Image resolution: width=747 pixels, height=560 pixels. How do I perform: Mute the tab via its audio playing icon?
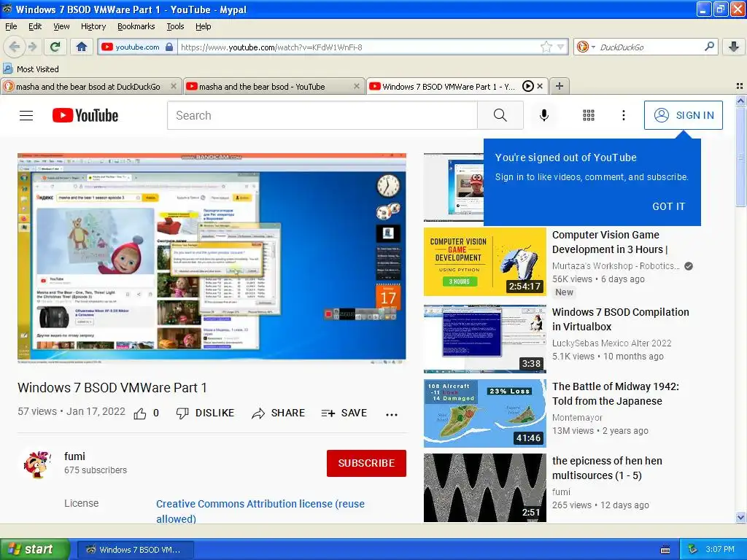coord(528,86)
